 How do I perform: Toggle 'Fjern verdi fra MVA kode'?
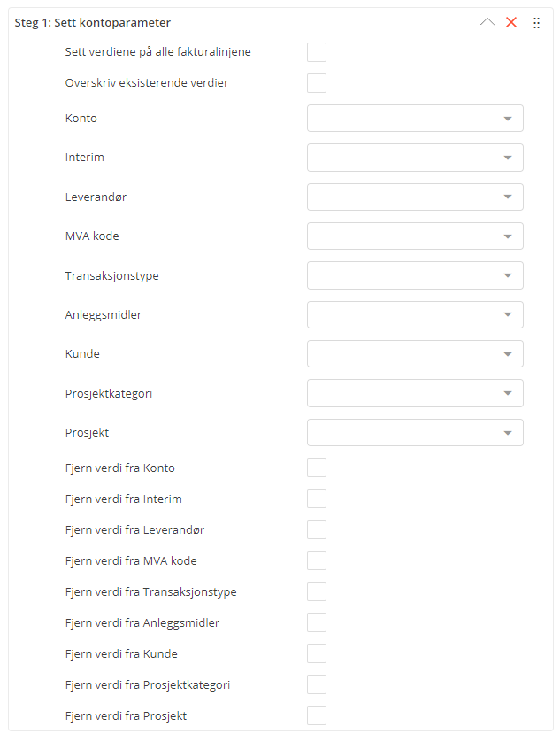[317, 560]
